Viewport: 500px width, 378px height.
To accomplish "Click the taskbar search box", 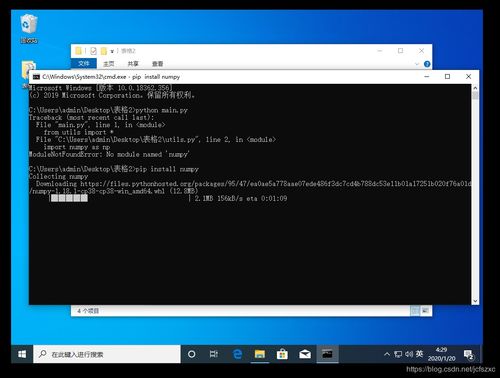I will click(x=107, y=354).
